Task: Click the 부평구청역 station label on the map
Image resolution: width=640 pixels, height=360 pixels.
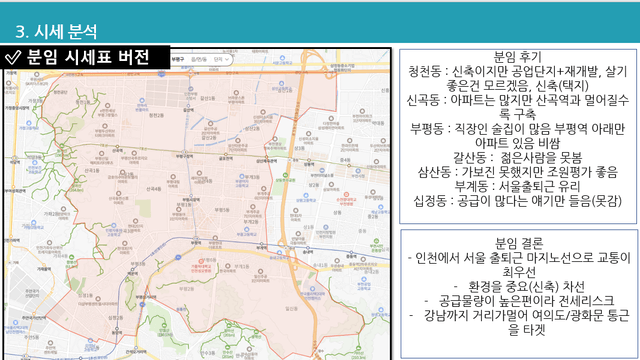Action: [184, 156]
